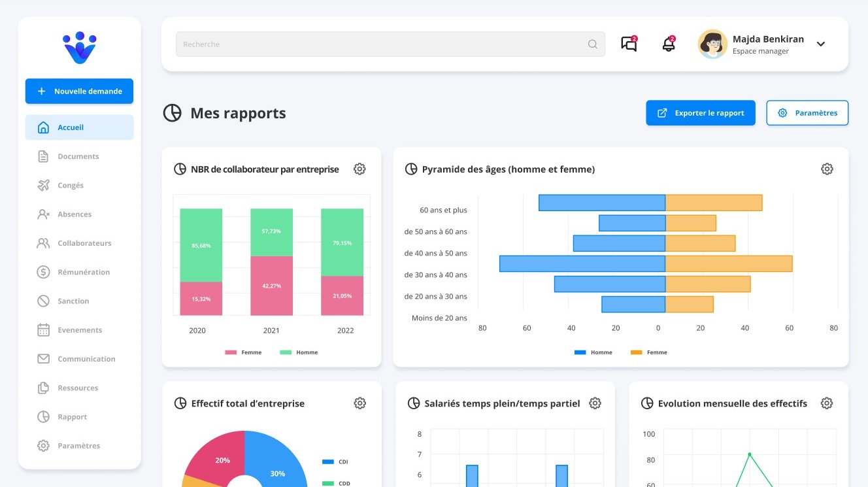Open settings gear for Salariés temps plein/temps partiel

click(595, 403)
